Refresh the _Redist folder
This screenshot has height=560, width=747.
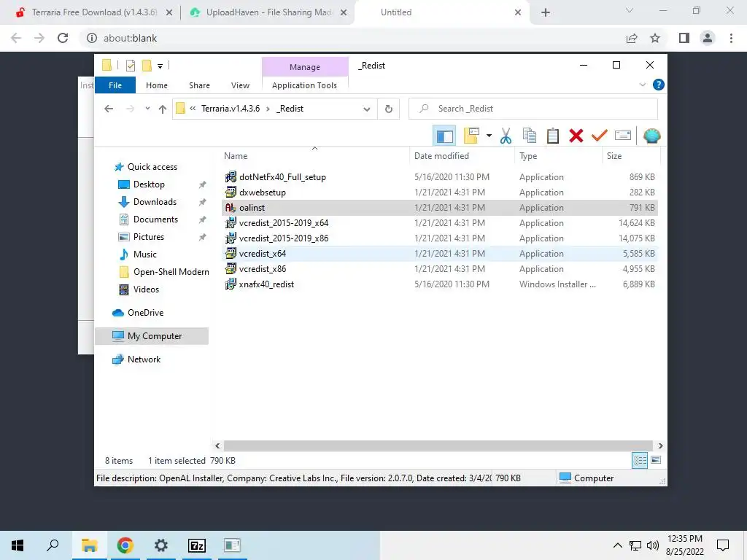point(389,109)
